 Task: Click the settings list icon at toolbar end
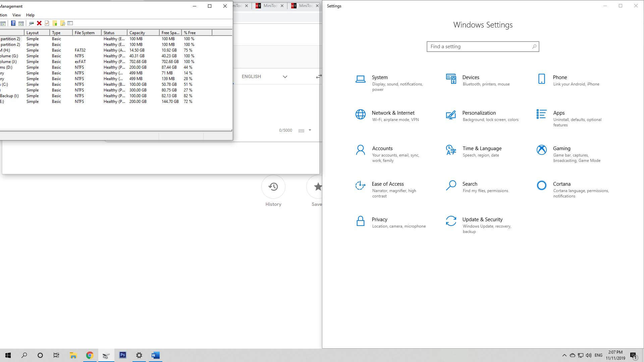(x=70, y=23)
